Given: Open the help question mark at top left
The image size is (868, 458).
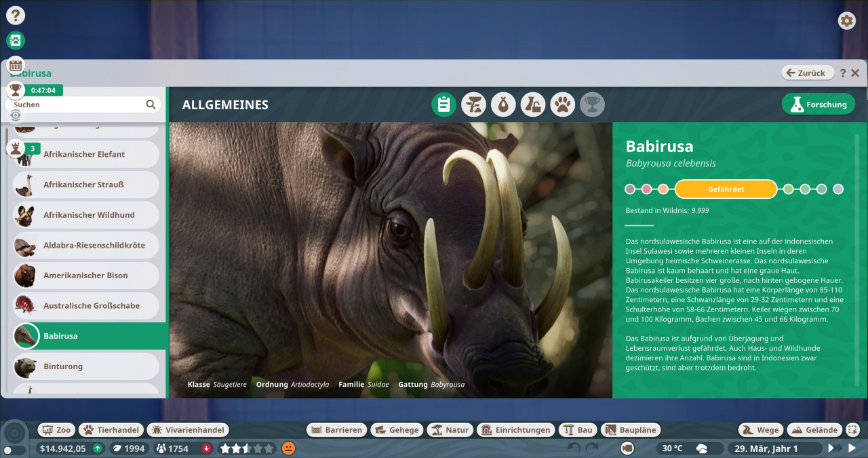Looking at the screenshot, I should coord(15,16).
